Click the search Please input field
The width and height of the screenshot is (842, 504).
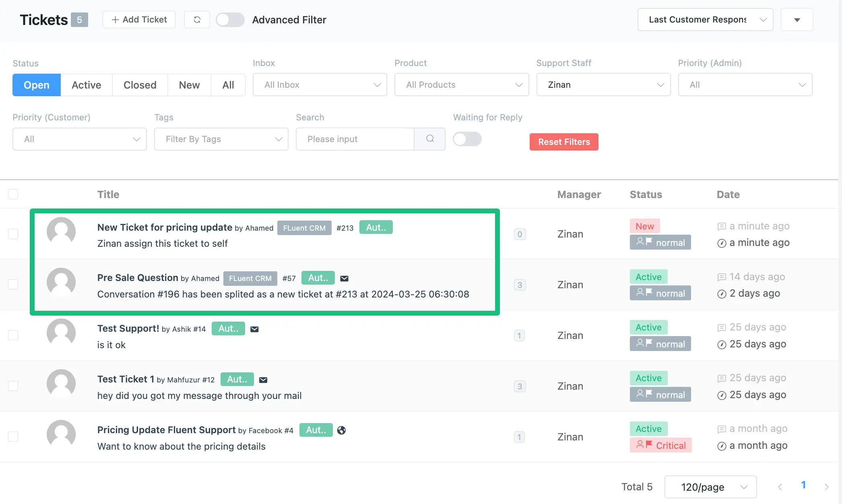(x=355, y=139)
